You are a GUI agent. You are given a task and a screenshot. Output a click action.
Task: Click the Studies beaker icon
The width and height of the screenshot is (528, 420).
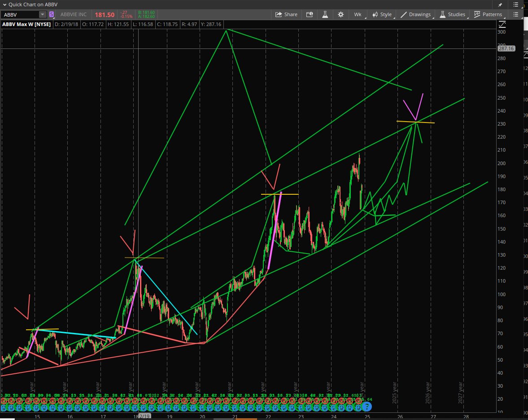click(442, 14)
